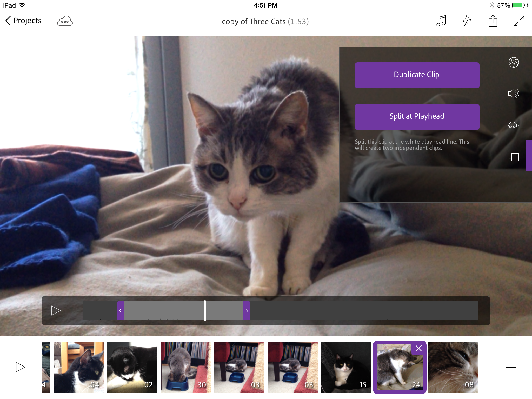Open the share export icon

[493, 21]
